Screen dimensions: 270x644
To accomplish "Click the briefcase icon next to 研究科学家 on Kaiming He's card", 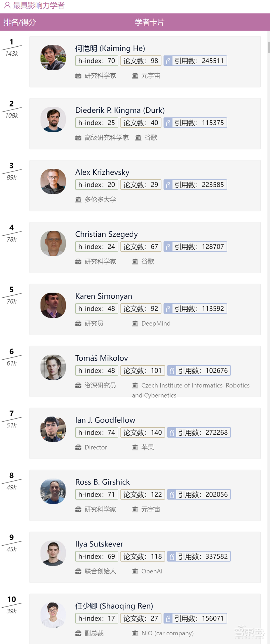I will [x=78, y=76].
